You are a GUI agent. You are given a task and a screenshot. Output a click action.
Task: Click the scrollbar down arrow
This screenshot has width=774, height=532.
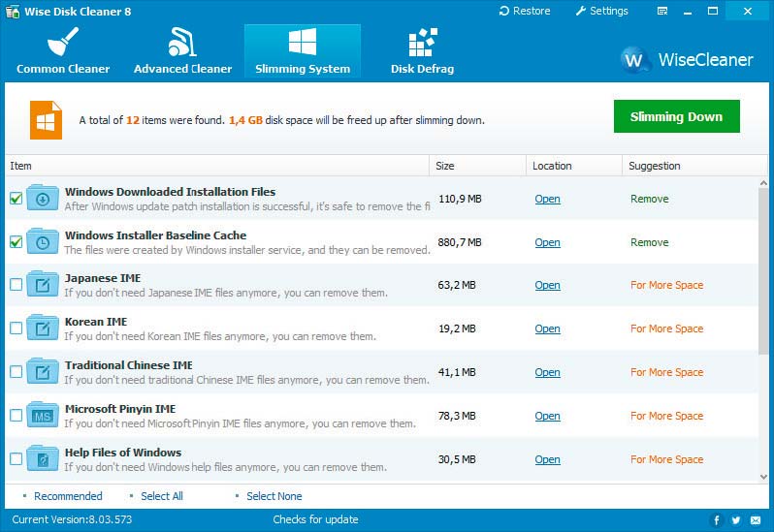coord(763,477)
